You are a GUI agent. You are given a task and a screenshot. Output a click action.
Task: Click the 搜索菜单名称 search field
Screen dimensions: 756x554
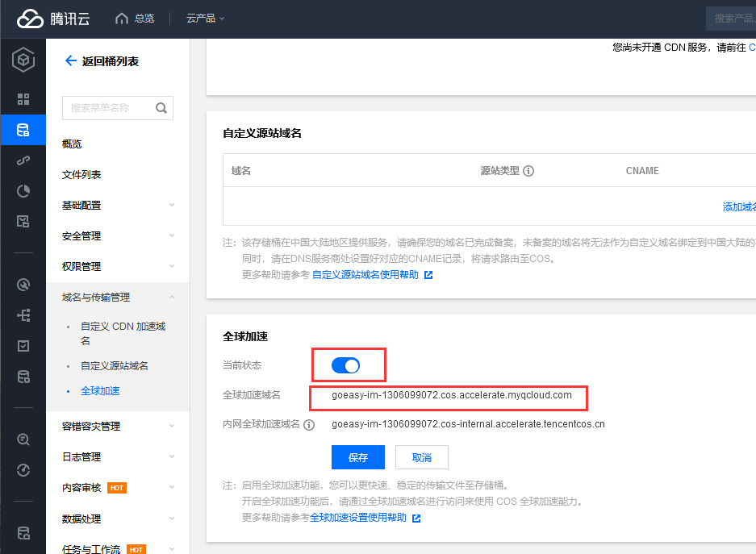pyautogui.click(x=109, y=108)
